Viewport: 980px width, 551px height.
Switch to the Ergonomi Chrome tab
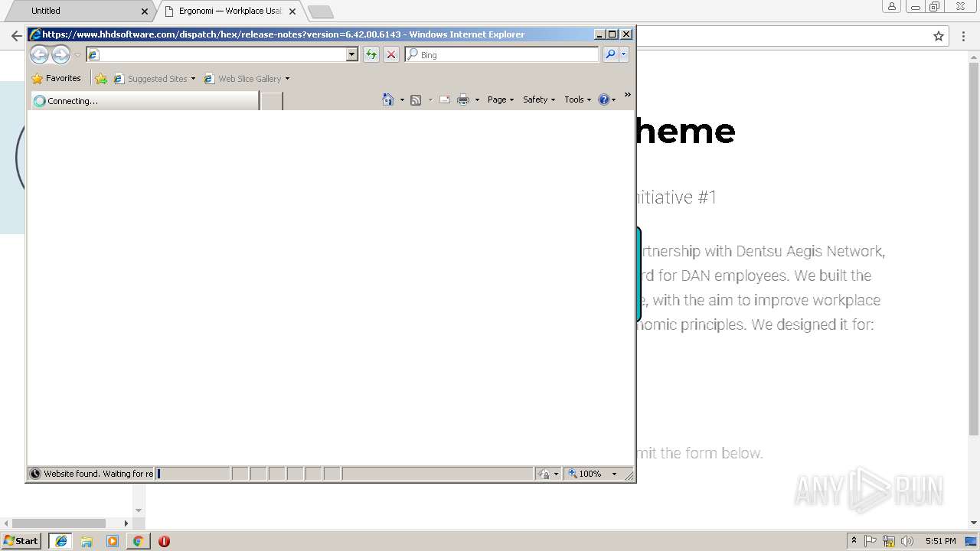[230, 11]
